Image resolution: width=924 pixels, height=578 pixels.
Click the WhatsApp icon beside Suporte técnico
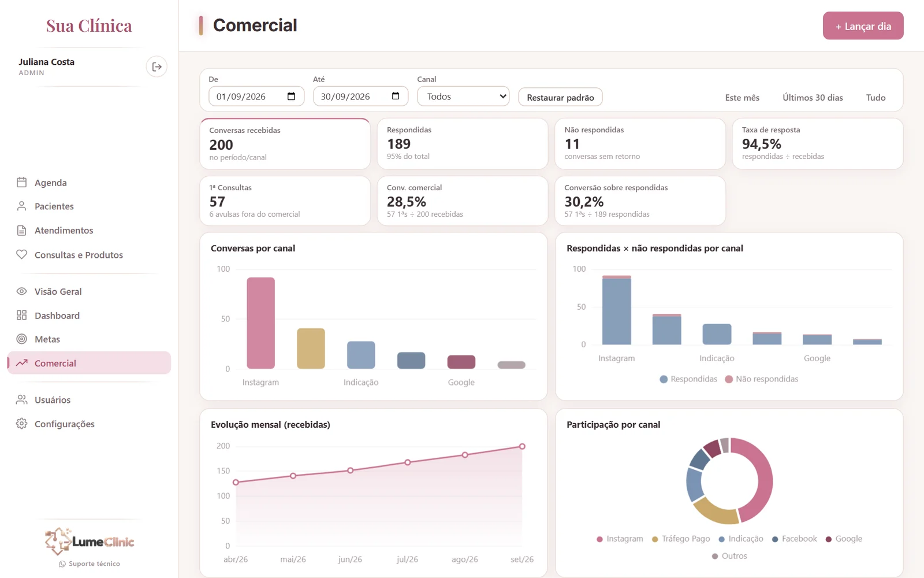click(x=62, y=564)
